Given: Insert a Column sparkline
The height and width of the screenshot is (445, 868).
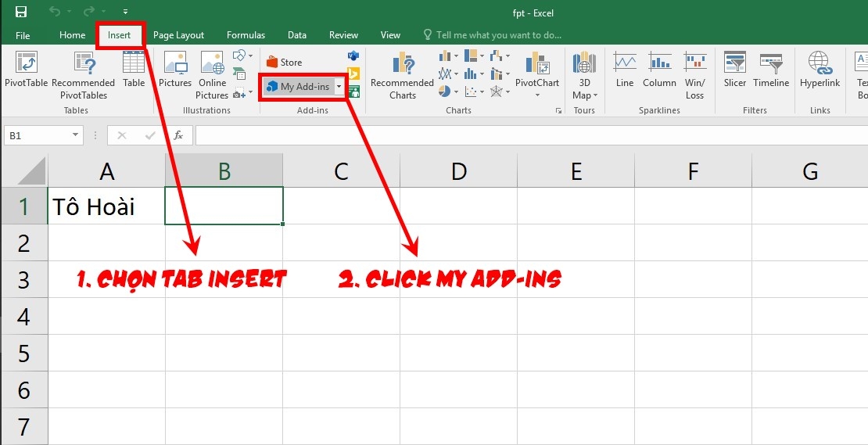Looking at the screenshot, I should click(659, 69).
